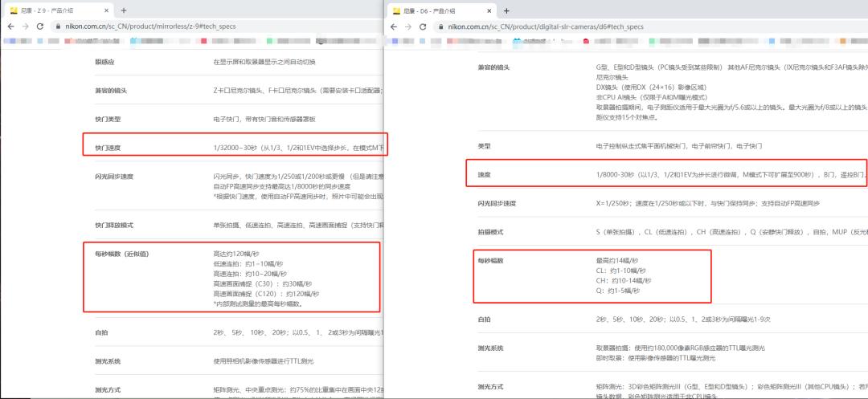Open a new tab beside the Z 9 tab

124,10
